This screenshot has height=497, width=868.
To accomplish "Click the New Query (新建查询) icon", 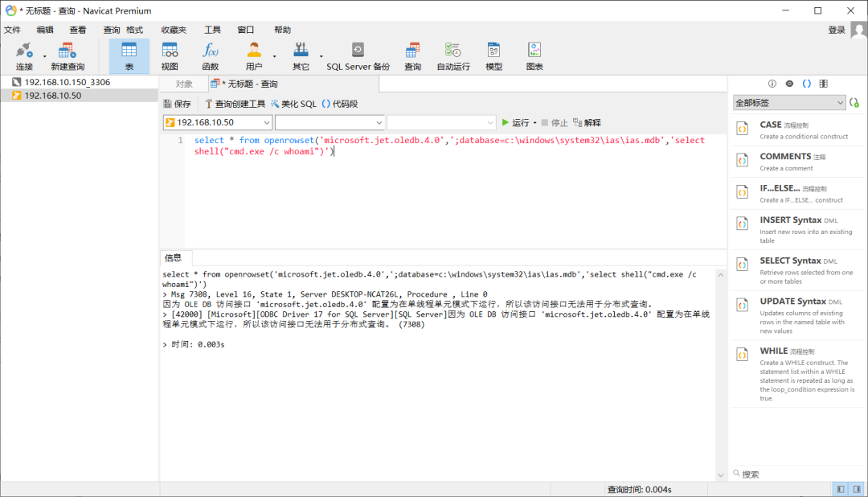I will [x=68, y=56].
